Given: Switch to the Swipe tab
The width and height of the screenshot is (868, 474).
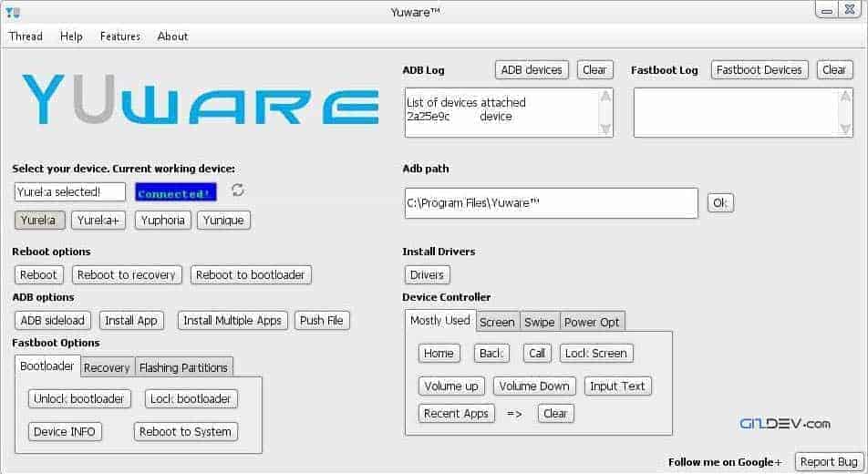Looking at the screenshot, I should (x=540, y=323).
